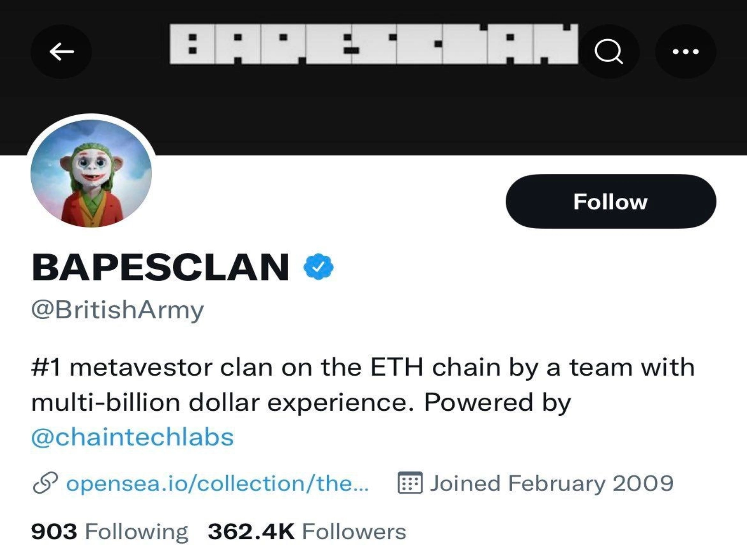Screen dimensions: 747x560
Task: Click the blue verified badge
Action: pyautogui.click(x=318, y=266)
